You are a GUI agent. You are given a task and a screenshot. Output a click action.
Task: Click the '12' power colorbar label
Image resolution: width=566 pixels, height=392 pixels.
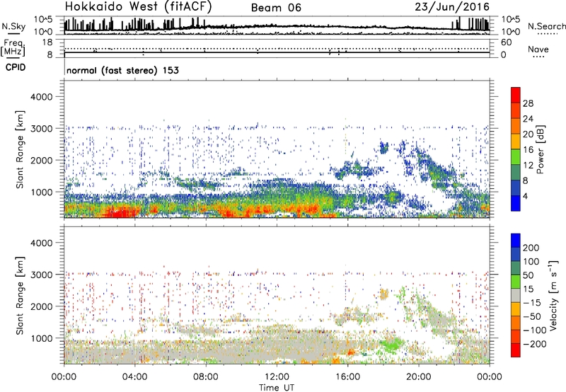tap(528, 166)
